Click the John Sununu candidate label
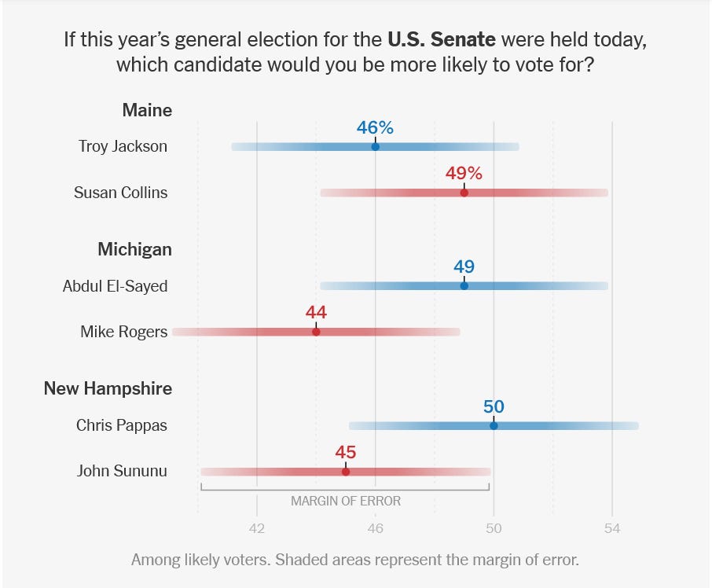The image size is (712, 588). 122,471
